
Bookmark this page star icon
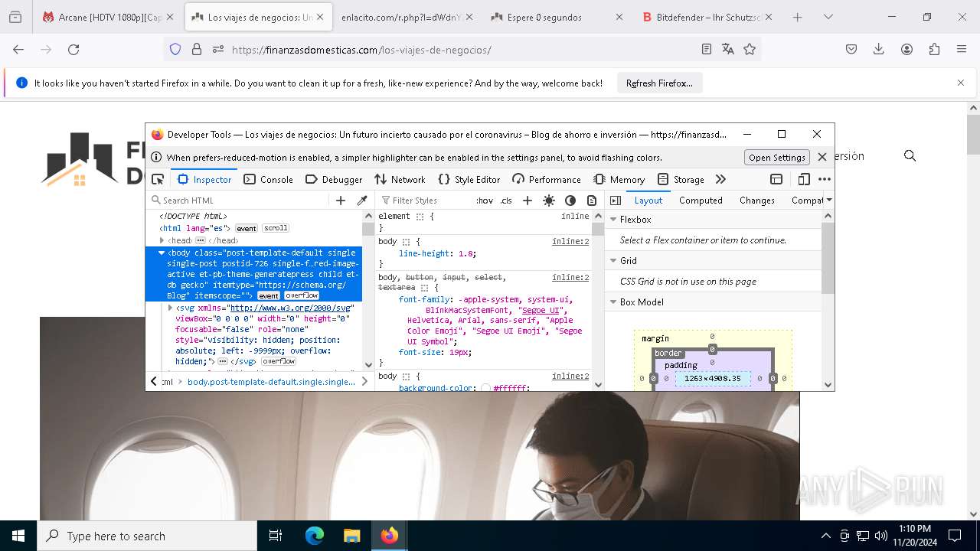pyautogui.click(x=750, y=49)
